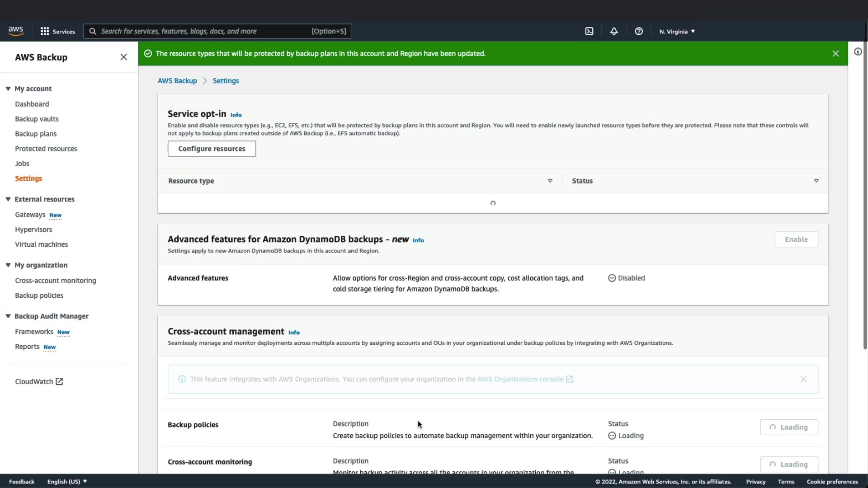Open the Services grid menu

[x=57, y=31]
